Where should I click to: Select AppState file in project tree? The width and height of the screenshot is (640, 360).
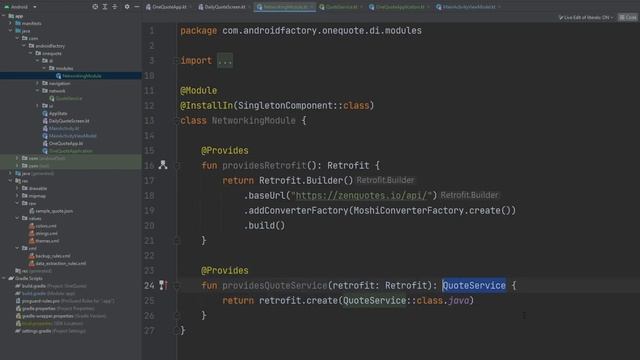58,113
